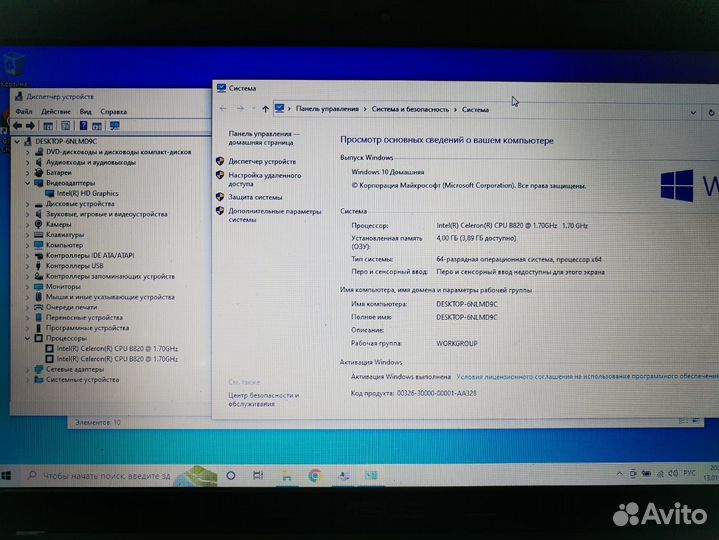The image size is (719, 540).
Task: Click the Диспетчер устройств link in sidebar
Action: (x=262, y=160)
